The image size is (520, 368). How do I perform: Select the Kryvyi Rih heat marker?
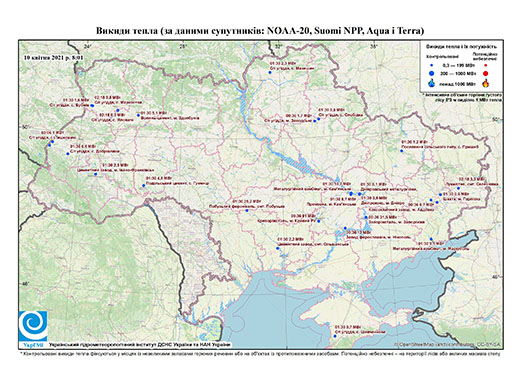(319, 221)
